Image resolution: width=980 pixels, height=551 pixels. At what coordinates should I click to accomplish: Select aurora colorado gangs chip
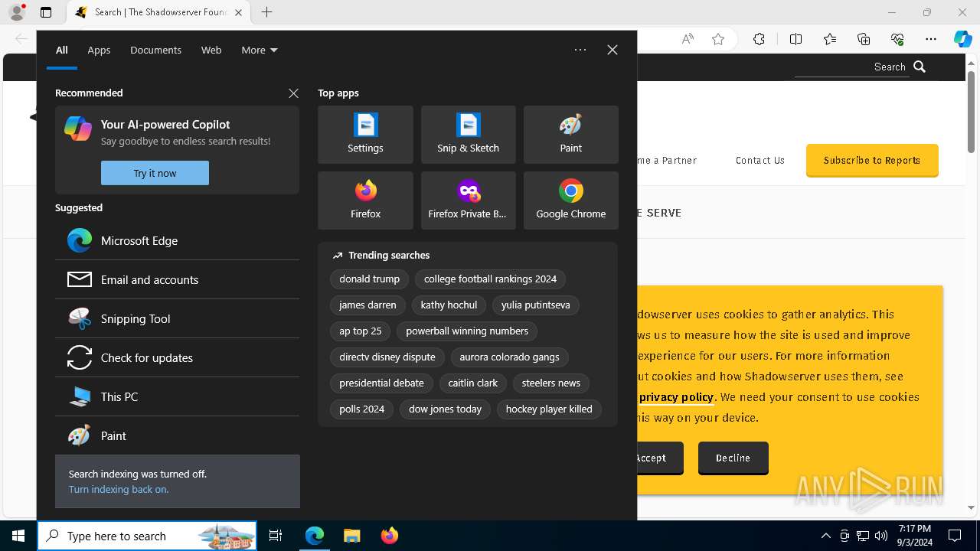point(509,357)
